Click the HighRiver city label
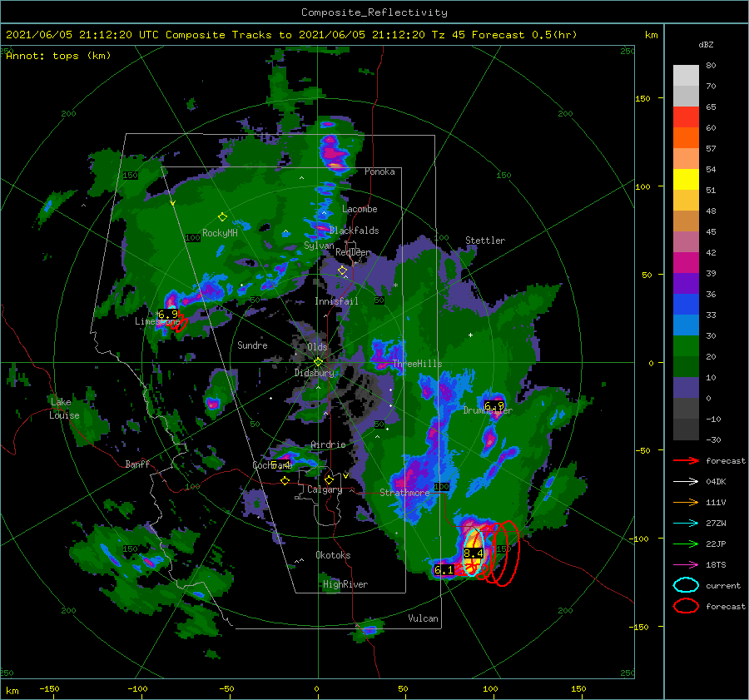This screenshot has width=749, height=700. click(345, 584)
